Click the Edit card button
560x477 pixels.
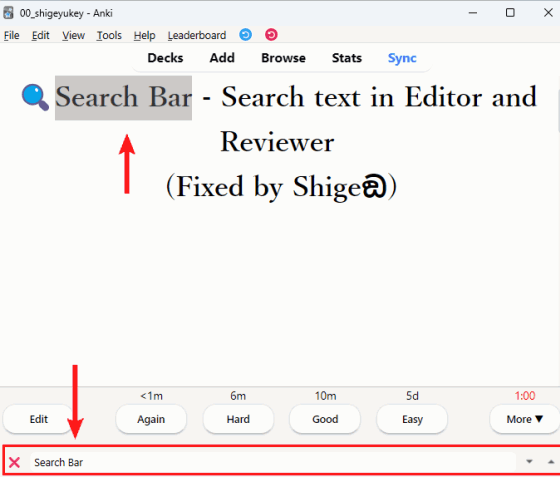point(38,419)
